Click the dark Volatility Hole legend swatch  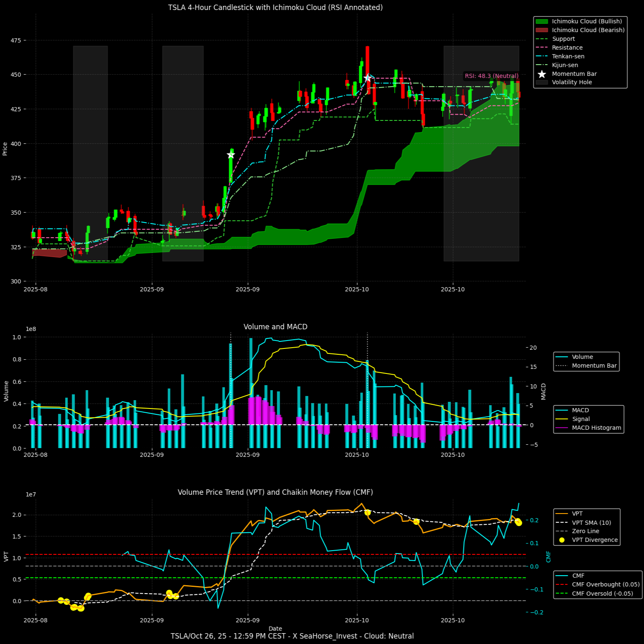tap(541, 82)
